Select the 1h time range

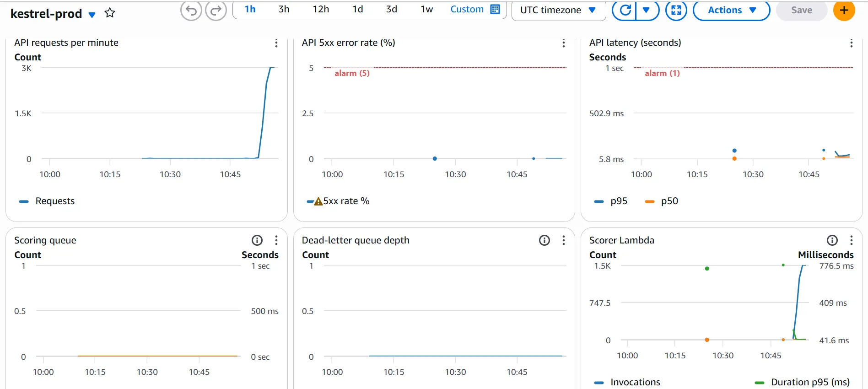(250, 9)
